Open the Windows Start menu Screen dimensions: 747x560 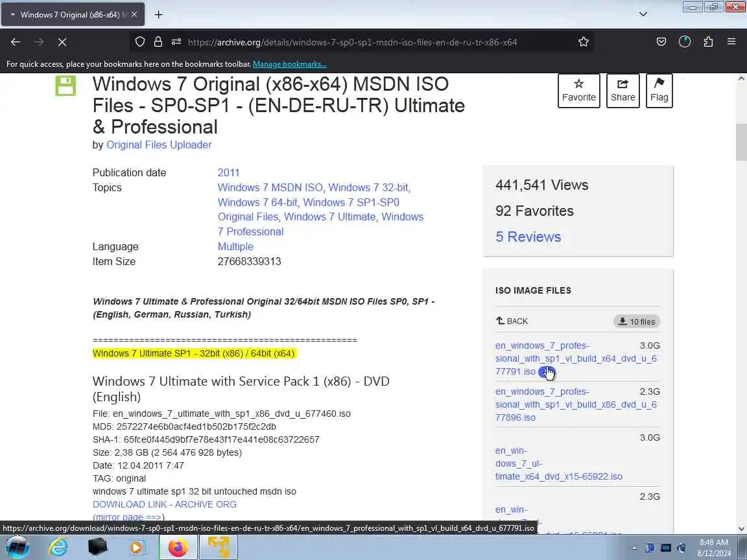(x=17, y=547)
